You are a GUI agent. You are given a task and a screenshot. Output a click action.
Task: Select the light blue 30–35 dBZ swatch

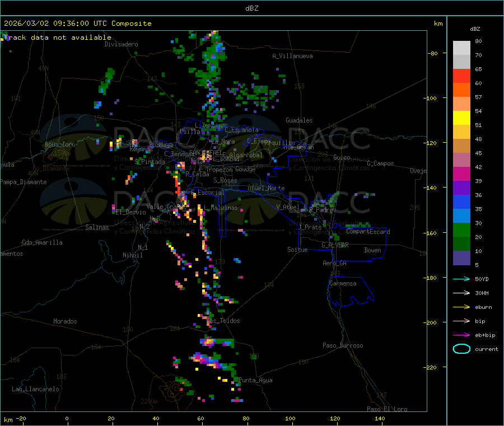461,216
